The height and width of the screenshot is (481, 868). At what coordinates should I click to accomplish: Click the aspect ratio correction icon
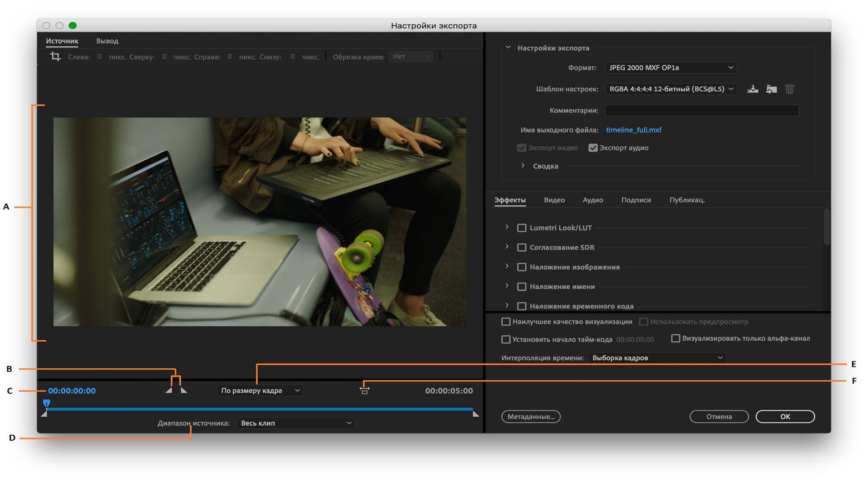[364, 390]
